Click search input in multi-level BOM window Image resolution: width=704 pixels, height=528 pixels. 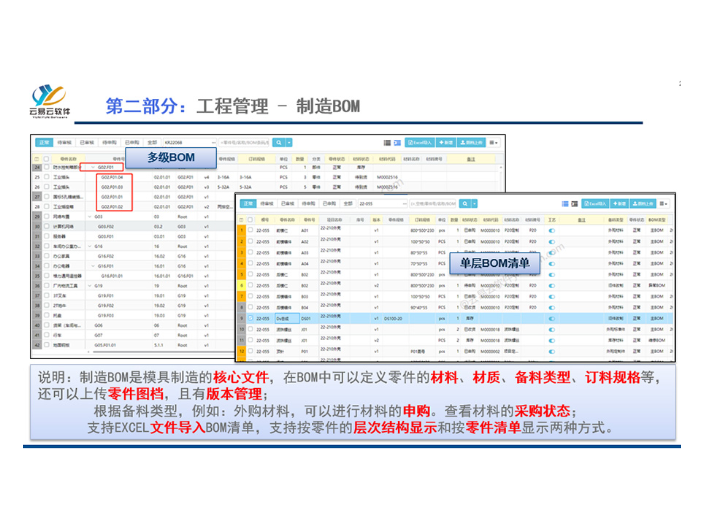click(x=245, y=142)
